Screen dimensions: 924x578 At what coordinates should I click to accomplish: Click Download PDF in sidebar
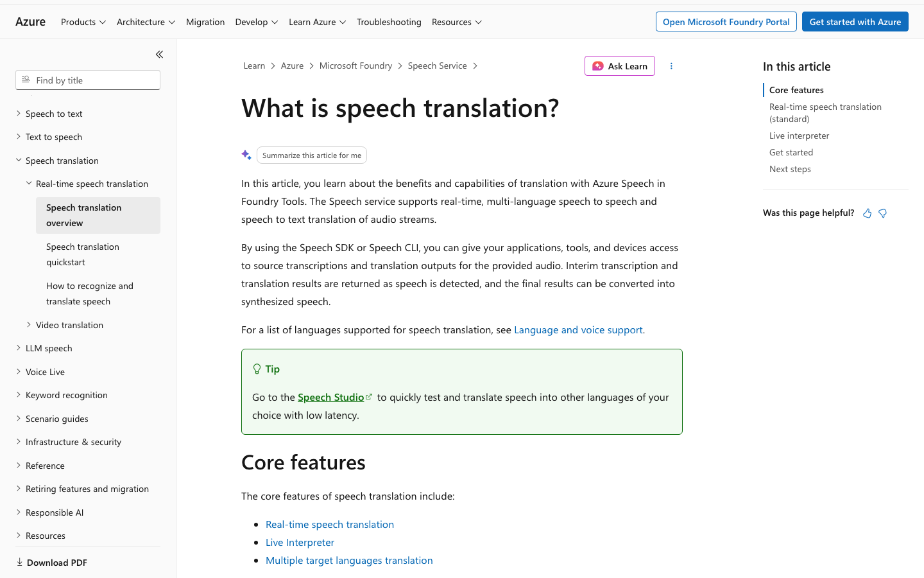coord(52,563)
